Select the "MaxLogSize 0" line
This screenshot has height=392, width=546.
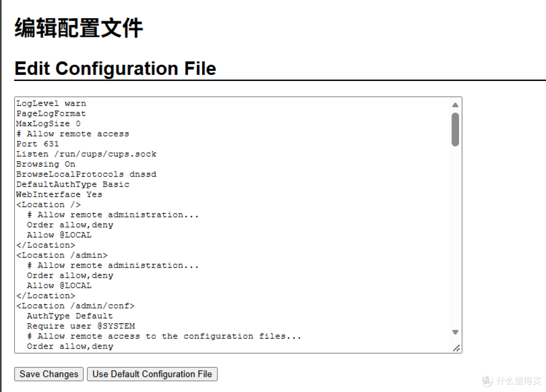[49, 124]
